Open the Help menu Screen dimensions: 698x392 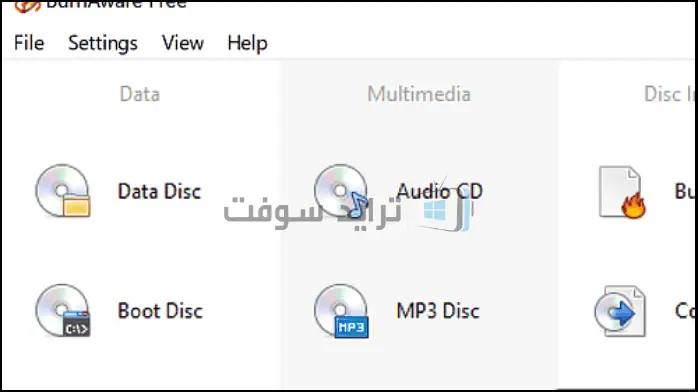[248, 44]
